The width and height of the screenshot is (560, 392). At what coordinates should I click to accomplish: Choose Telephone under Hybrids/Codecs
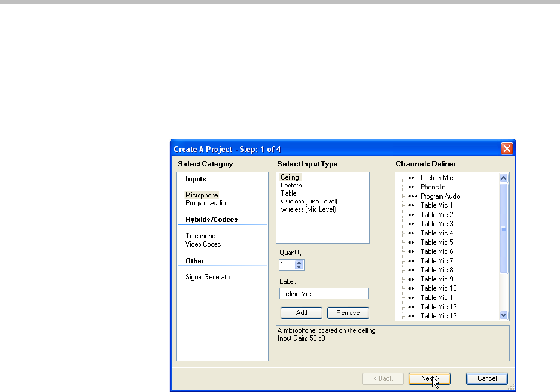(x=200, y=236)
